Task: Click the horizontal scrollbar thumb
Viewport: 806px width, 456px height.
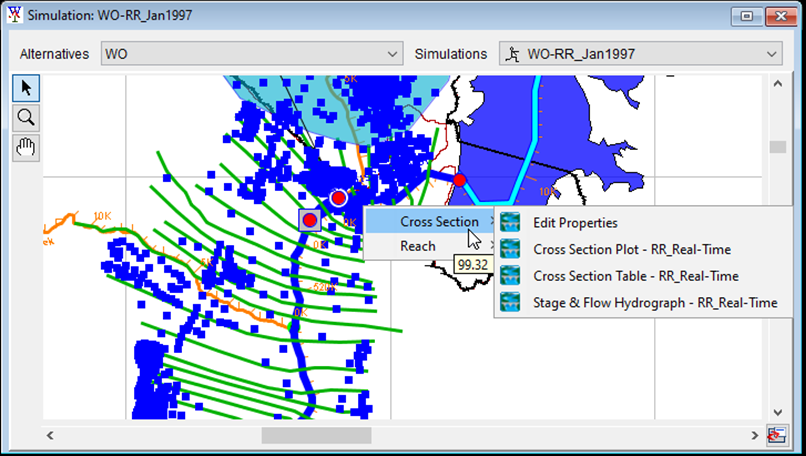Action: click(317, 435)
